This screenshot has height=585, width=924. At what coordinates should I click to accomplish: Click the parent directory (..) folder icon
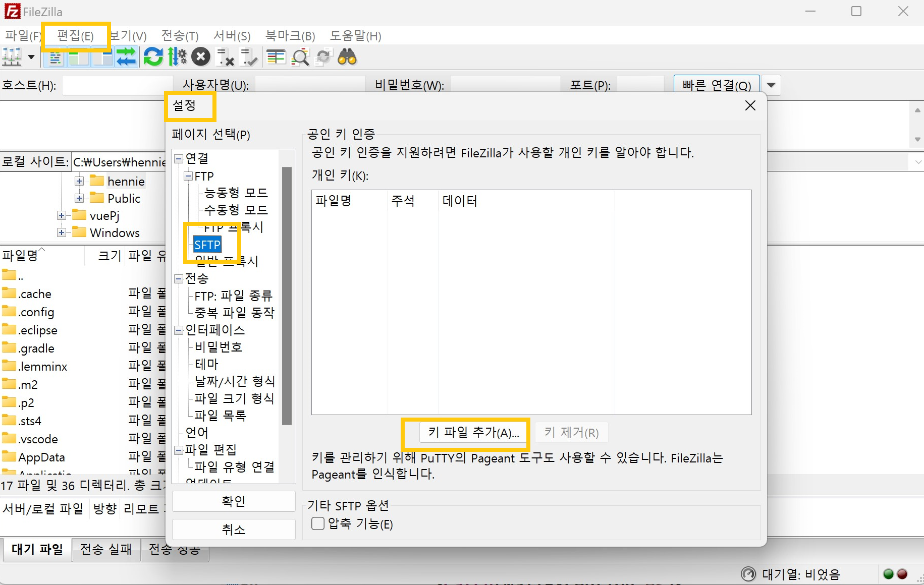[x=9, y=275]
